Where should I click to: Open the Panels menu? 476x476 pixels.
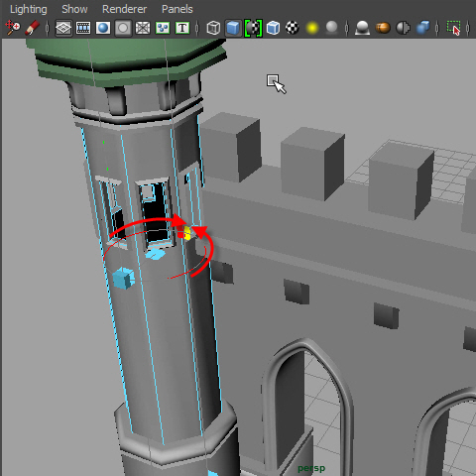[178, 9]
